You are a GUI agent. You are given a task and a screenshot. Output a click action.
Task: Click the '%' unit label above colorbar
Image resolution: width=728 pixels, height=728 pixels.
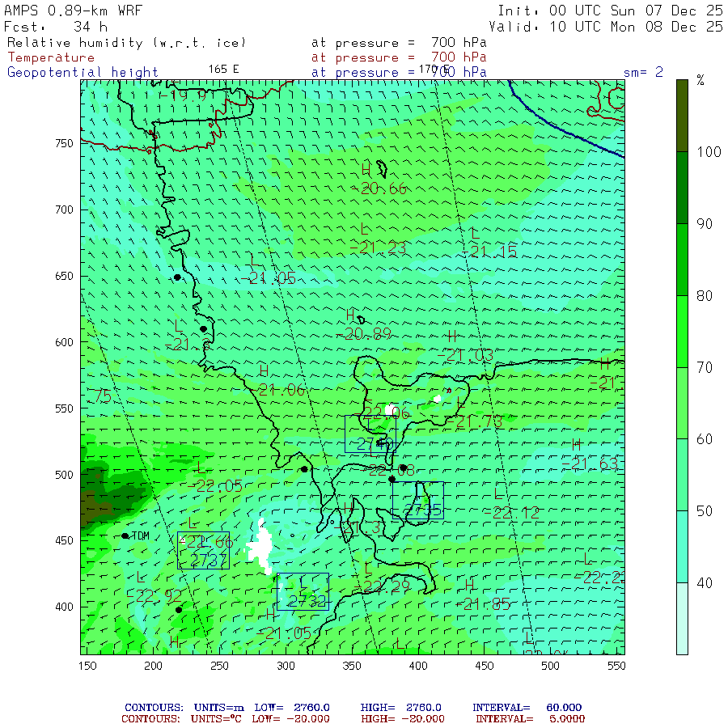click(700, 81)
